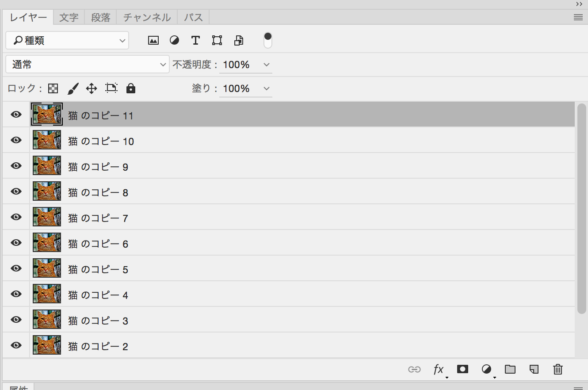Create a new layer icon
The width and height of the screenshot is (588, 390).
click(534, 369)
